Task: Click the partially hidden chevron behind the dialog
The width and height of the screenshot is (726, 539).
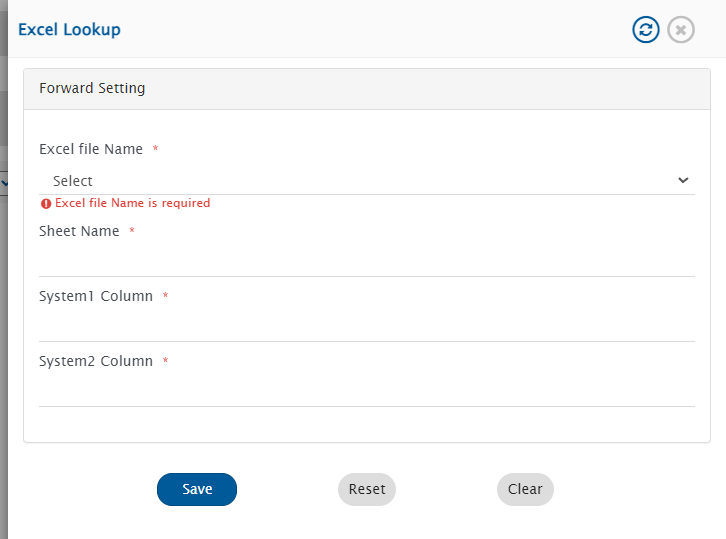Action: (x=4, y=184)
